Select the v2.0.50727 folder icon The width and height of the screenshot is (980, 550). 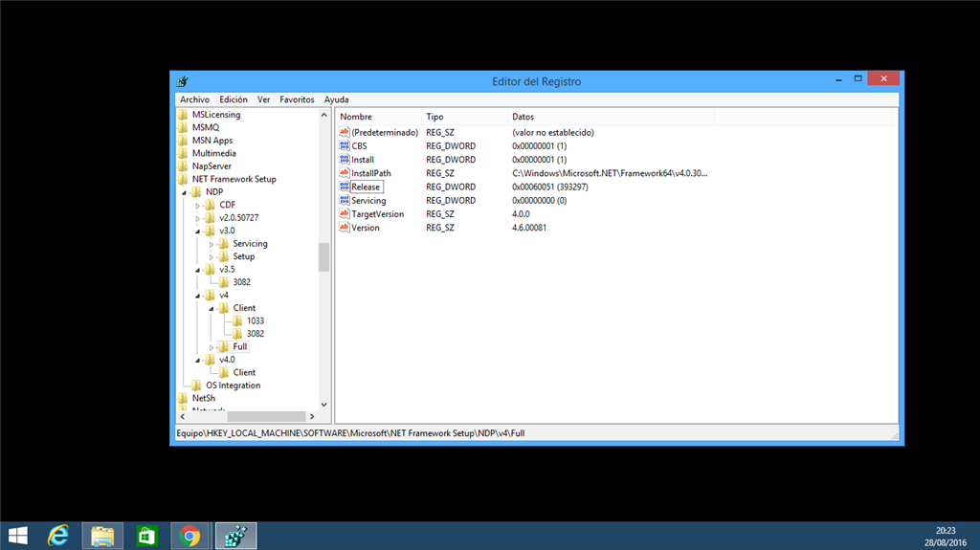pyautogui.click(x=210, y=217)
